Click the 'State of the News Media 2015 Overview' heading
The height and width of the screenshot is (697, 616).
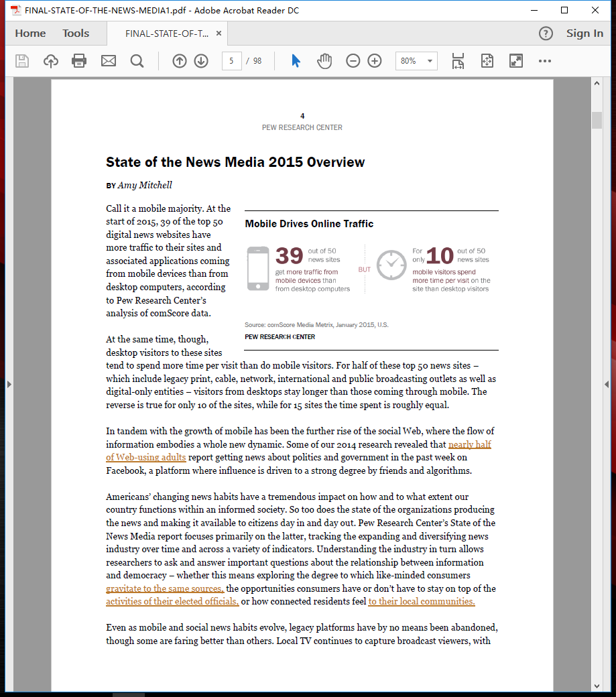(235, 162)
